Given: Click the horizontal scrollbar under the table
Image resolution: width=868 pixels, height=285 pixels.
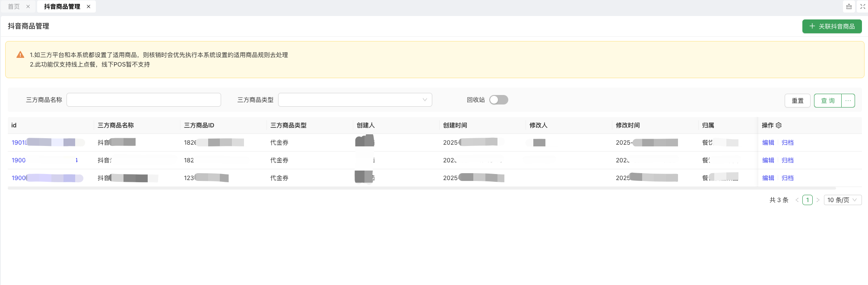Looking at the screenshot, I should 422,188.
